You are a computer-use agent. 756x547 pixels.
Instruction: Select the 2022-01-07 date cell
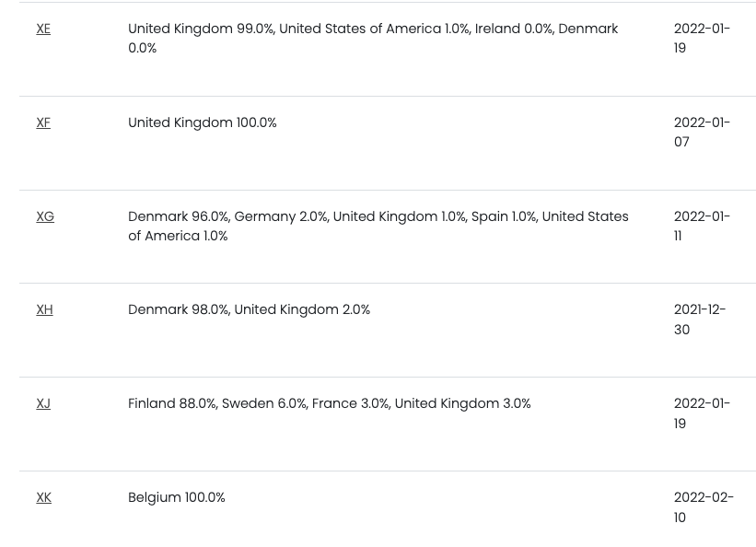coord(702,133)
